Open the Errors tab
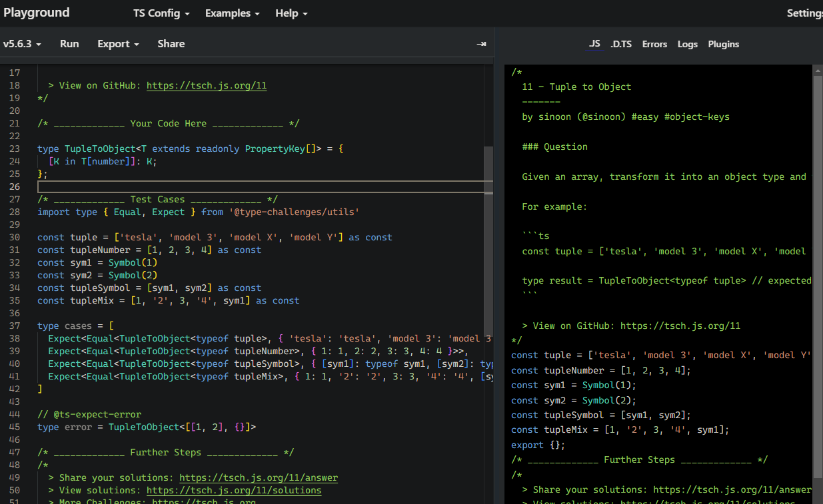823x504 pixels. tap(654, 44)
